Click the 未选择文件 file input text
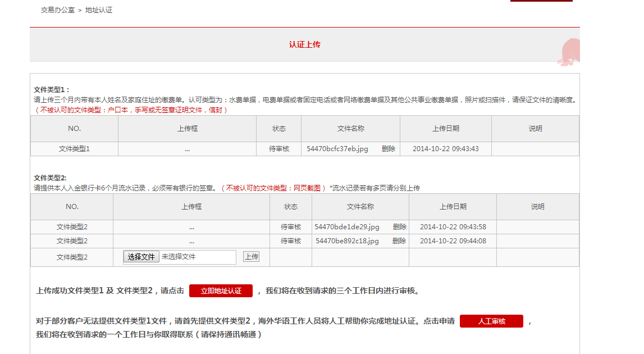 tap(179, 257)
